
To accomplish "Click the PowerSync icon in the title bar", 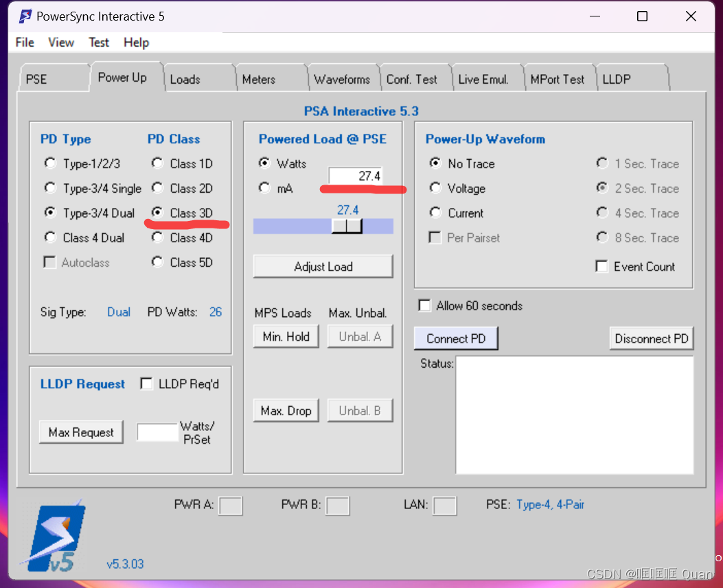I will (25, 16).
